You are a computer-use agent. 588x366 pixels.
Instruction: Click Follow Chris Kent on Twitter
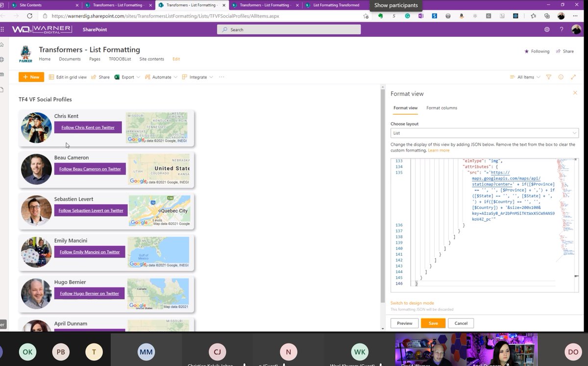[x=88, y=128]
